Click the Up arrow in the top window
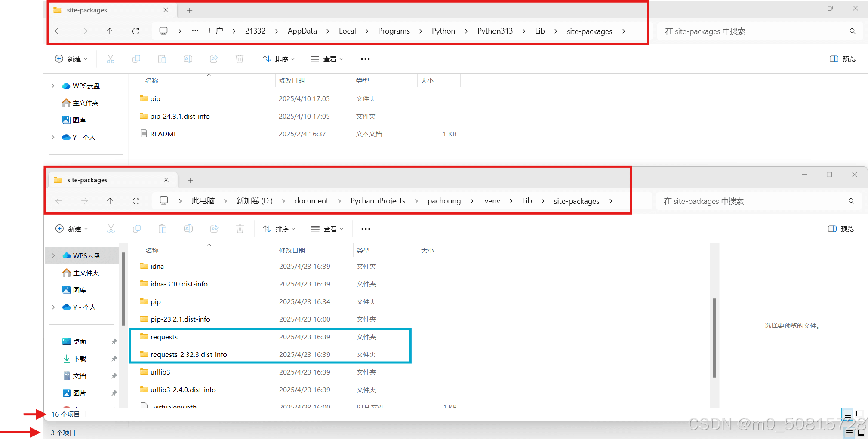 110,31
